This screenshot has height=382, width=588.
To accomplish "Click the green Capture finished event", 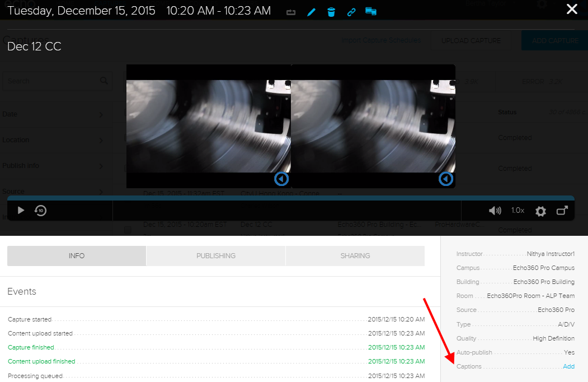I will pos(217,347).
